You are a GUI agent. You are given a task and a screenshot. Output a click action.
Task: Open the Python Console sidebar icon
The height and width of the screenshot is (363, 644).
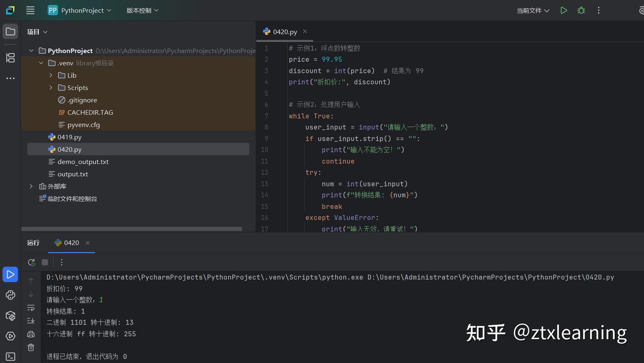point(10,295)
